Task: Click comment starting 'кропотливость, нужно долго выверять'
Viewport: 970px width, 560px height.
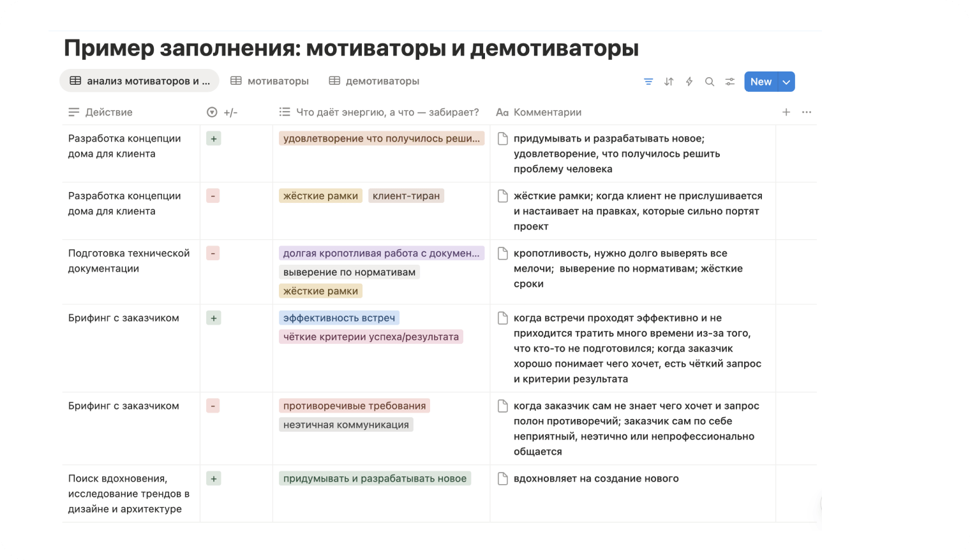Action: 628,269
